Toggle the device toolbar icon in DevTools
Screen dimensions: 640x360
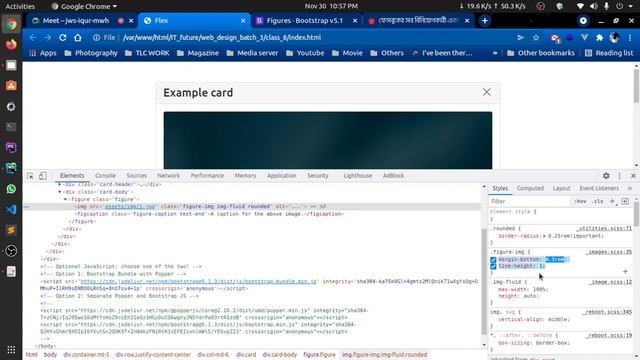(42, 176)
